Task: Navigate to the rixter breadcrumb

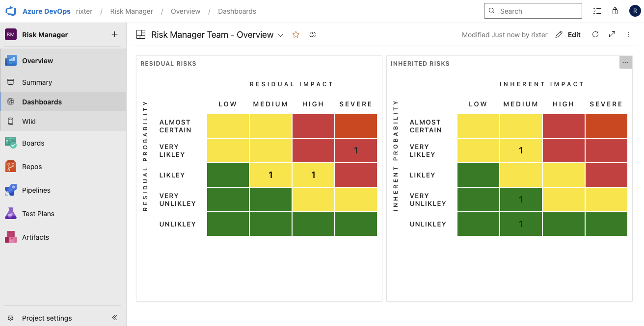Action: point(84,11)
